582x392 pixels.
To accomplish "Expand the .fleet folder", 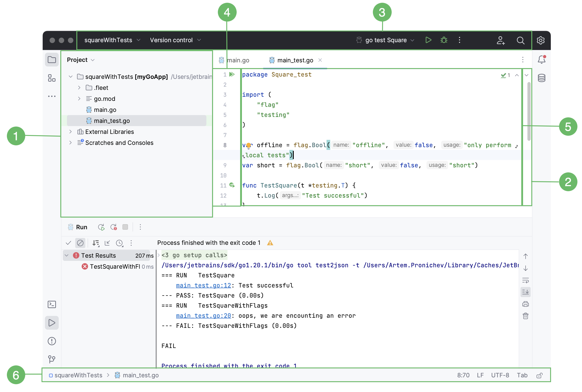I will click(79, 88).
